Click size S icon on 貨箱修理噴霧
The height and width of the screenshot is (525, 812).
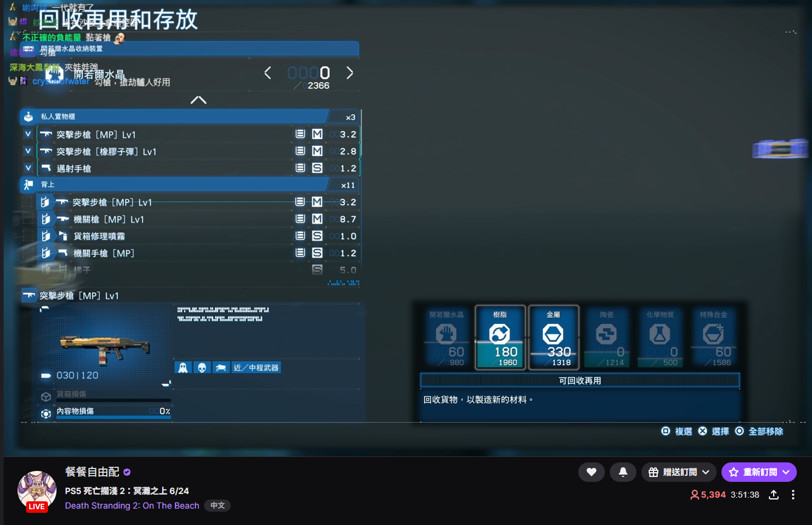[317, 236]
